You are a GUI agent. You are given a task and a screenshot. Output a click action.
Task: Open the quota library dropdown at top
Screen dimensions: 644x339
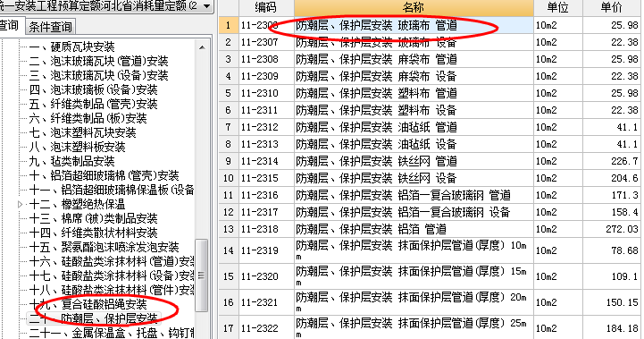pos(206,6)
